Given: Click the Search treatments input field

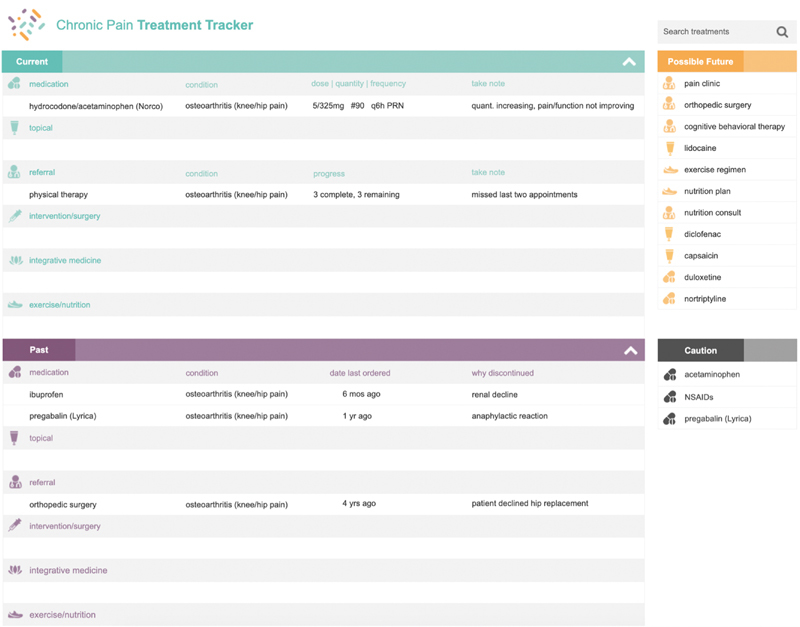Looking at the screenshot, I should [x=714, y=32].
